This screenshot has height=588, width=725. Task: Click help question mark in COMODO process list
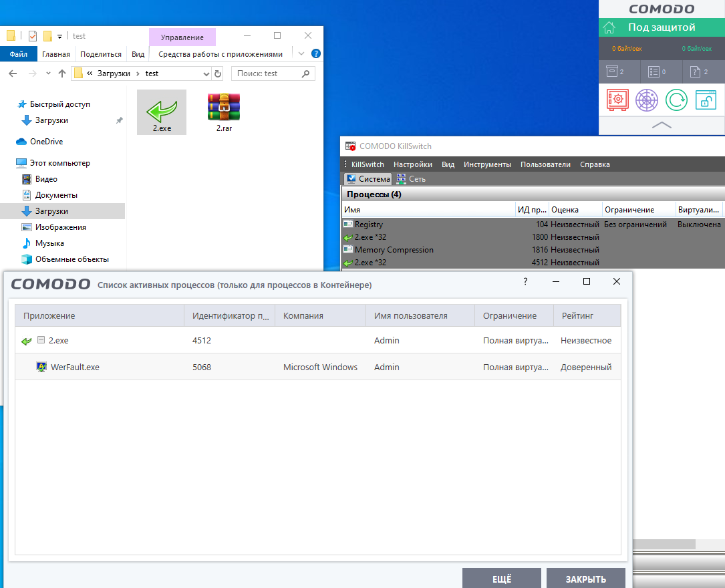click(525, 281)
